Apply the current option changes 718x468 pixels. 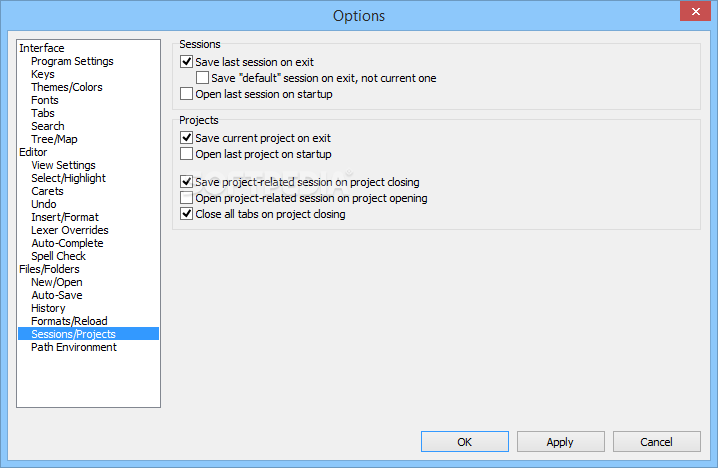coord(560,441)
